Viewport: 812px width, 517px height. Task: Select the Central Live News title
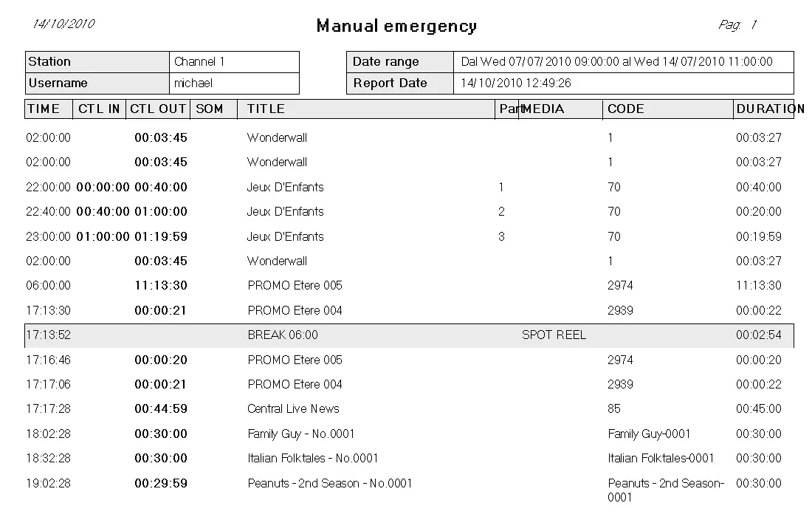point(293,409)
